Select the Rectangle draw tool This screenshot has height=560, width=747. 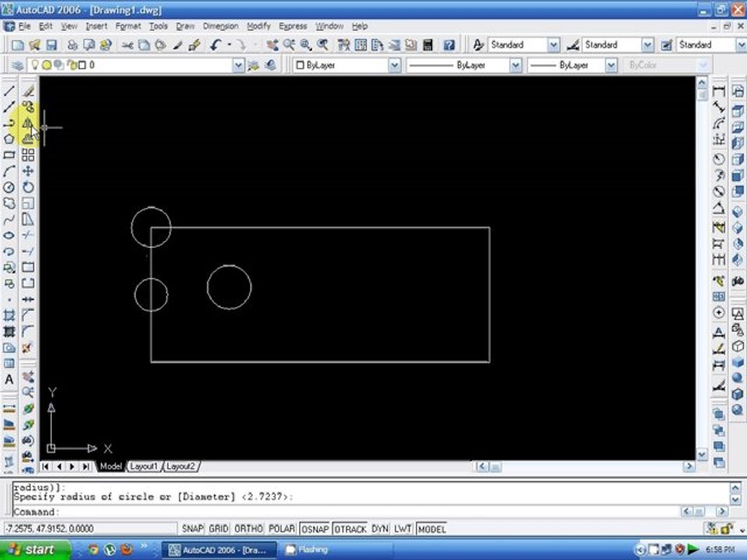pyautogui.click(x=9, y=155)
